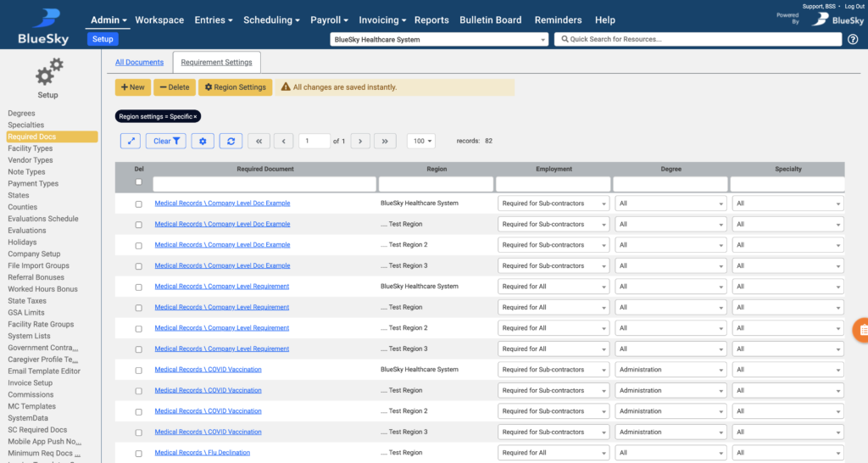This screenshot has width=868, height=463.
Task: Click the Region Settings button
Action: pyautogui.click(x=235, y=87)
